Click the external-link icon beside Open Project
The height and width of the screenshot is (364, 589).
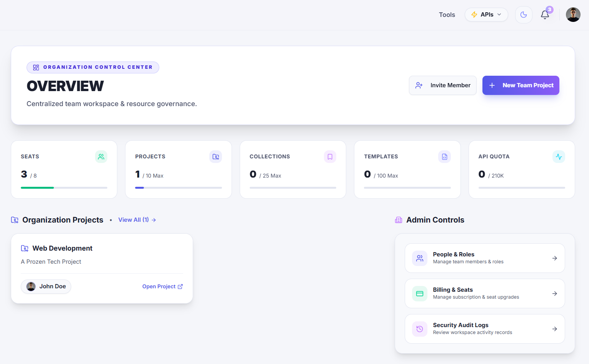(x=180, y=286)
